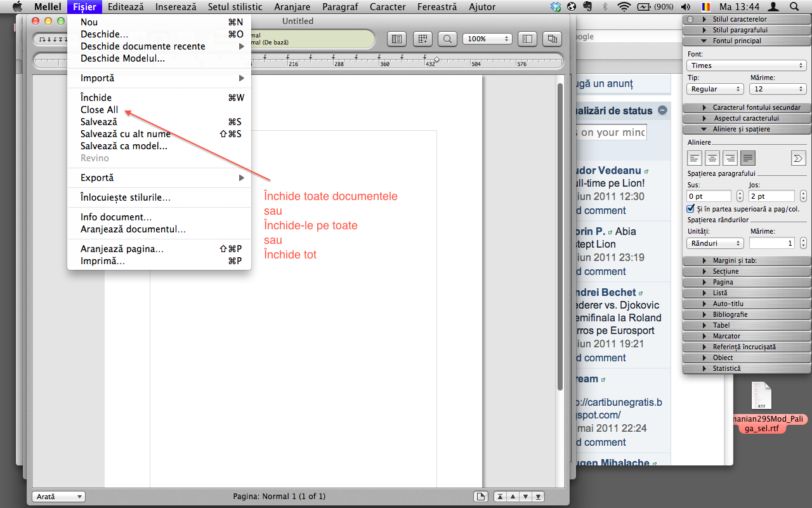This screenshot has height=508, width=812.
Task: Expand Caracterul fontului secundar section
Action: (x=747, y=107)
